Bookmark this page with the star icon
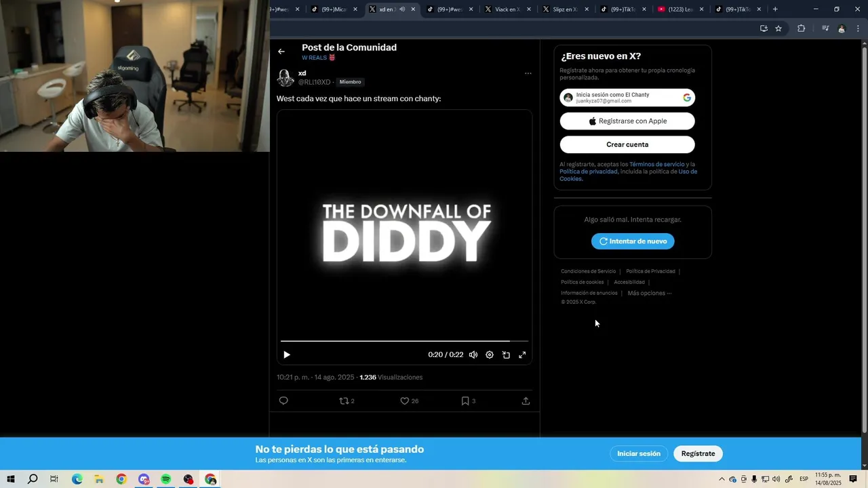868x488 pixels. click(778, 28)
